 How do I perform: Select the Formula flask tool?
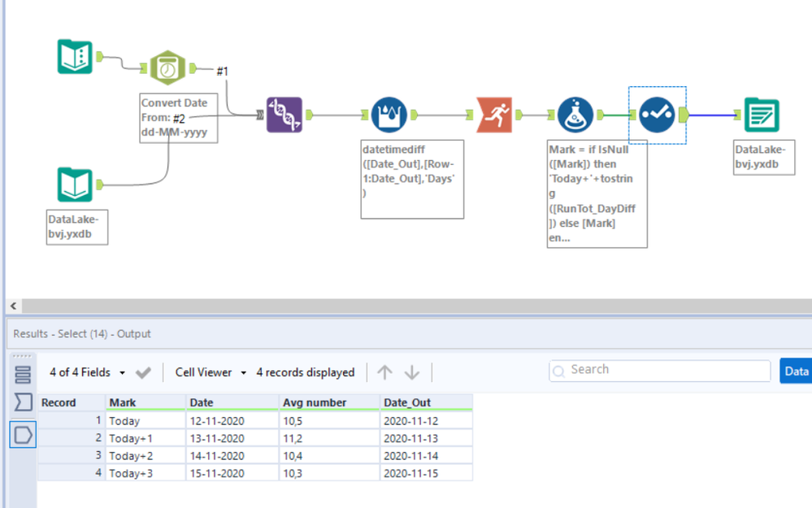tap(575, 115)
